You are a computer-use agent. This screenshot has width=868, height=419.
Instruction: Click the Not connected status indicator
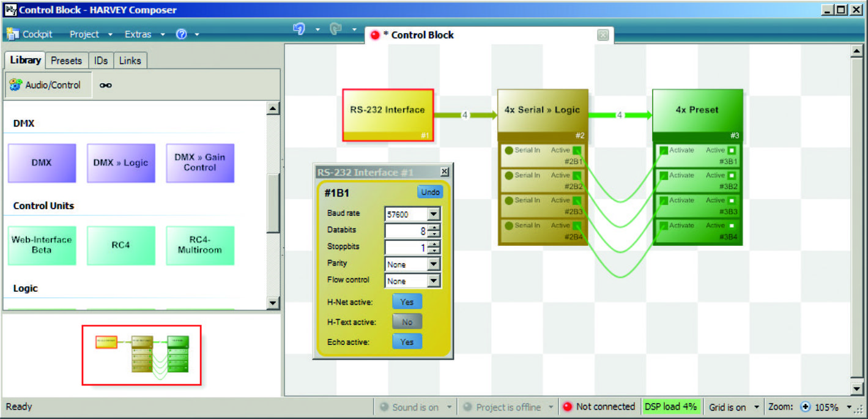599,407
